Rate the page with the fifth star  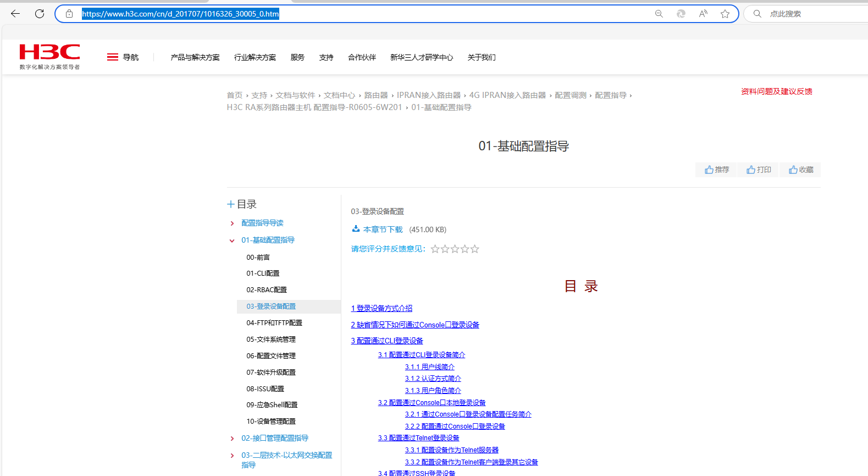[x=475, y=249]
